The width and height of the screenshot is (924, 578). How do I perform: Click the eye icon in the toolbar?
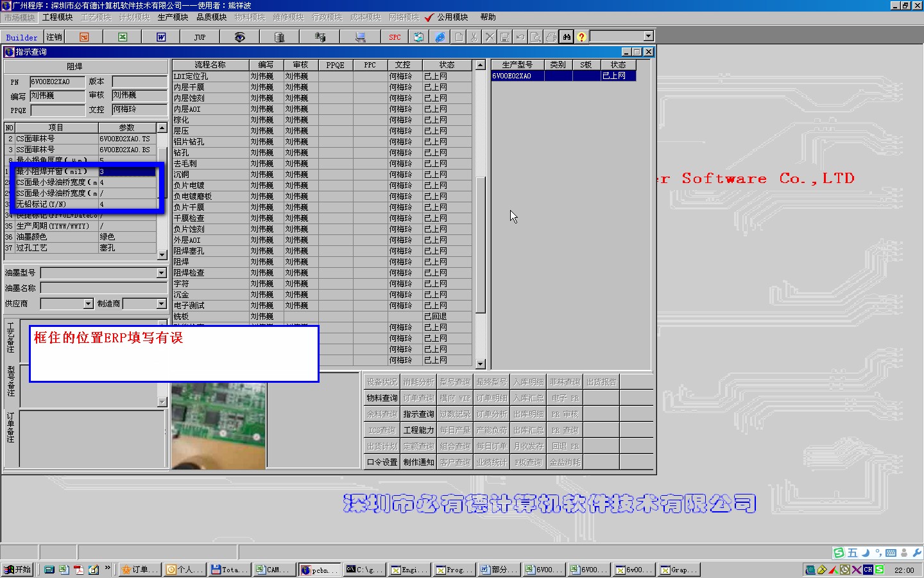(239, 37)
